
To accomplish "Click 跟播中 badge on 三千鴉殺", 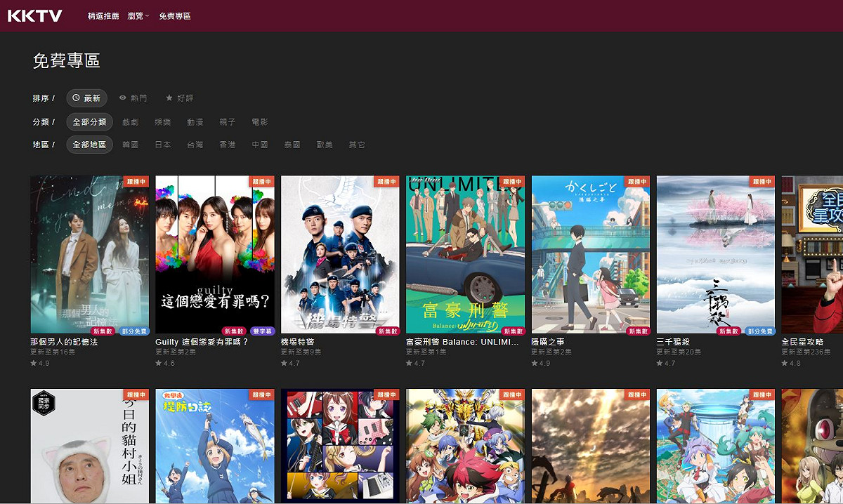I will pyautogui.click(x=762, y=181).
